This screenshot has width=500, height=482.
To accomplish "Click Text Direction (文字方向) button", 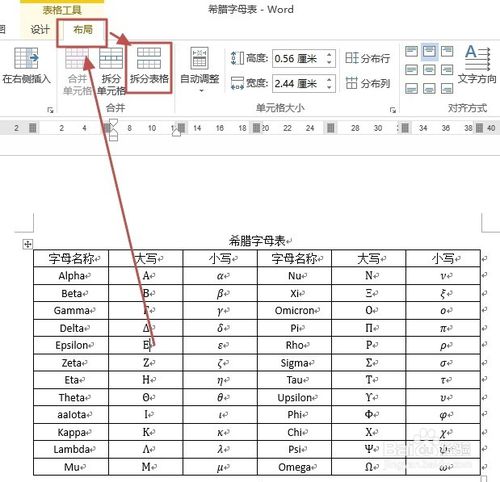I will click(477, 65).
